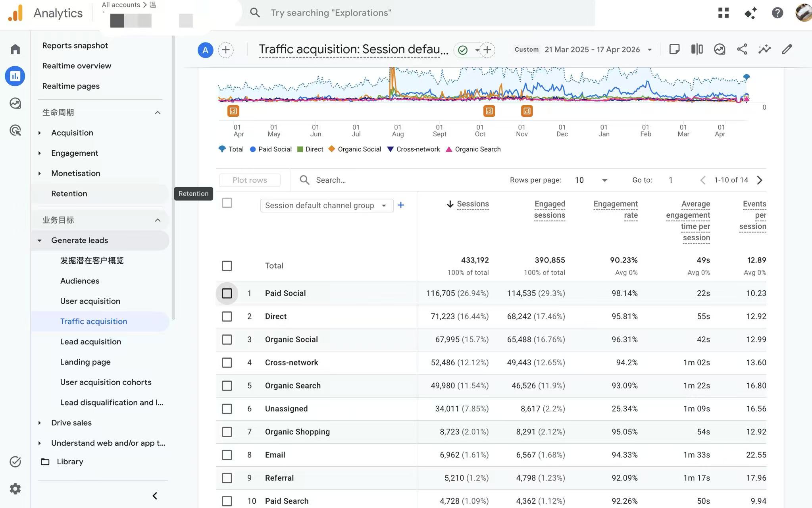Open the Google apps grid icon
Screen dimensions: 812x508
[723, 13]
